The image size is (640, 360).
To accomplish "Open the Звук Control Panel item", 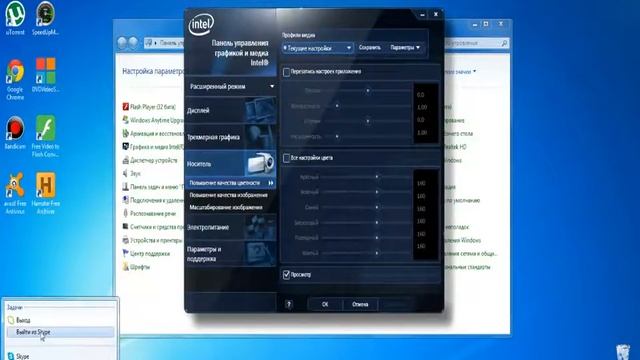I will [131, 173].
